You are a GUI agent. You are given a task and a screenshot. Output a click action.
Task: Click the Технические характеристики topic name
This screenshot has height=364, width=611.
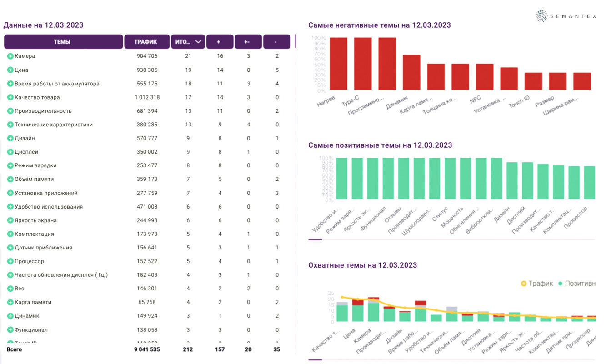[54, 125]
